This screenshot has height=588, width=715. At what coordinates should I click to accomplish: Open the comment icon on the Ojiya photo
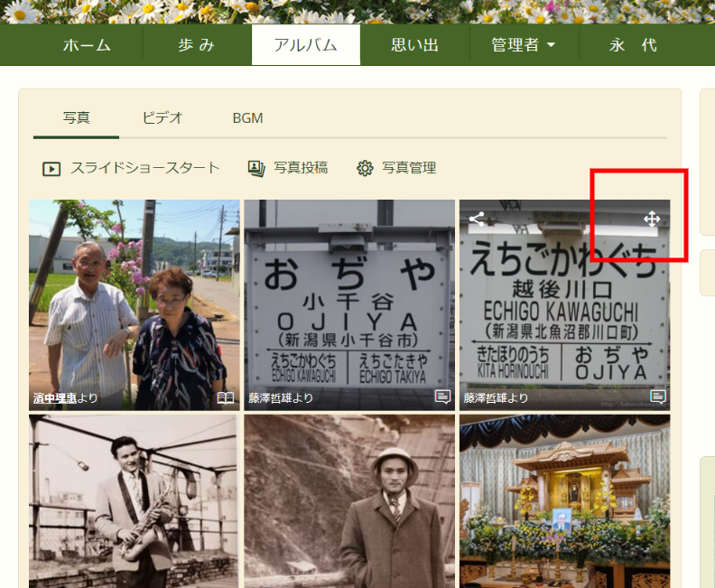click(442, 397)
